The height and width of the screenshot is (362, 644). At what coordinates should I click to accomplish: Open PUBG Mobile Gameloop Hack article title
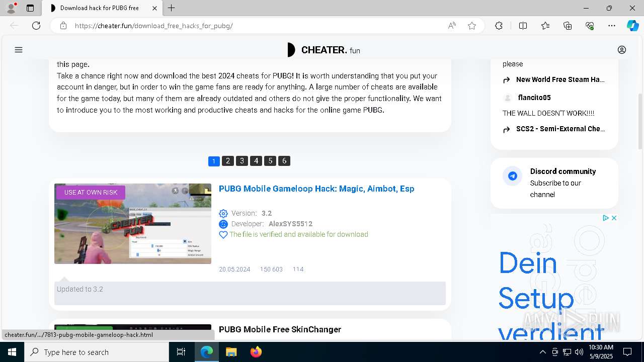316,189
